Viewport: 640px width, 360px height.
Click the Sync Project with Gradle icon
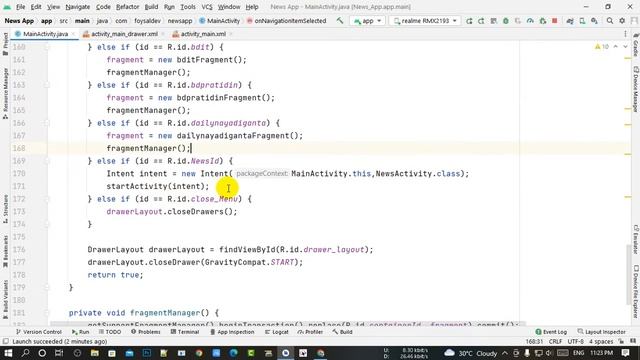point(570,20)
